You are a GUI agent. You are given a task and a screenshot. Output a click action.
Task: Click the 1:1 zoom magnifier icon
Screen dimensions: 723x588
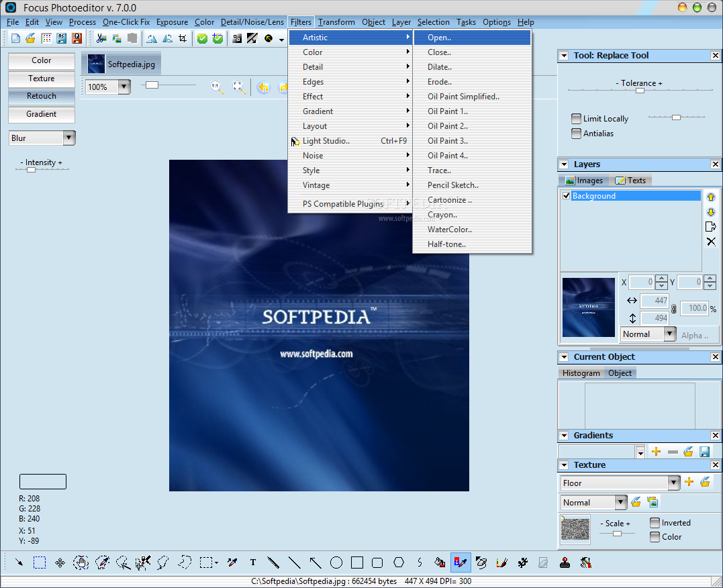pyautogui.click(x=217, y=87)
